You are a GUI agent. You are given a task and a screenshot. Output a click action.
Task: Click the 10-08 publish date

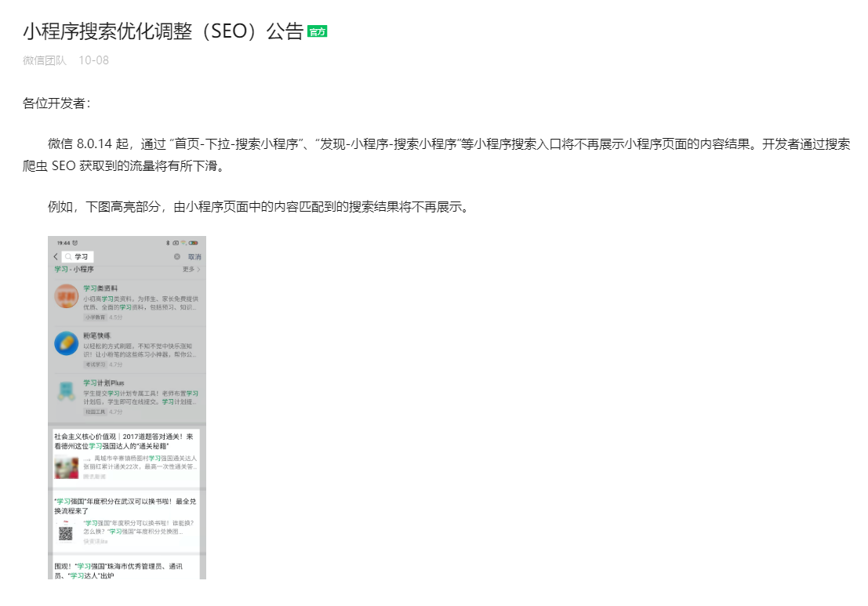[93, 60]
